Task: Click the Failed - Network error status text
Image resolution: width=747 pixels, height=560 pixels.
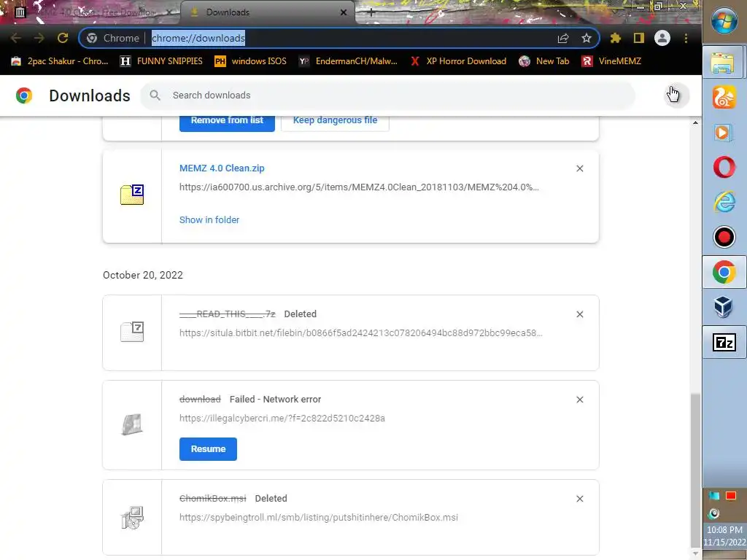Action: click(275, 400)
